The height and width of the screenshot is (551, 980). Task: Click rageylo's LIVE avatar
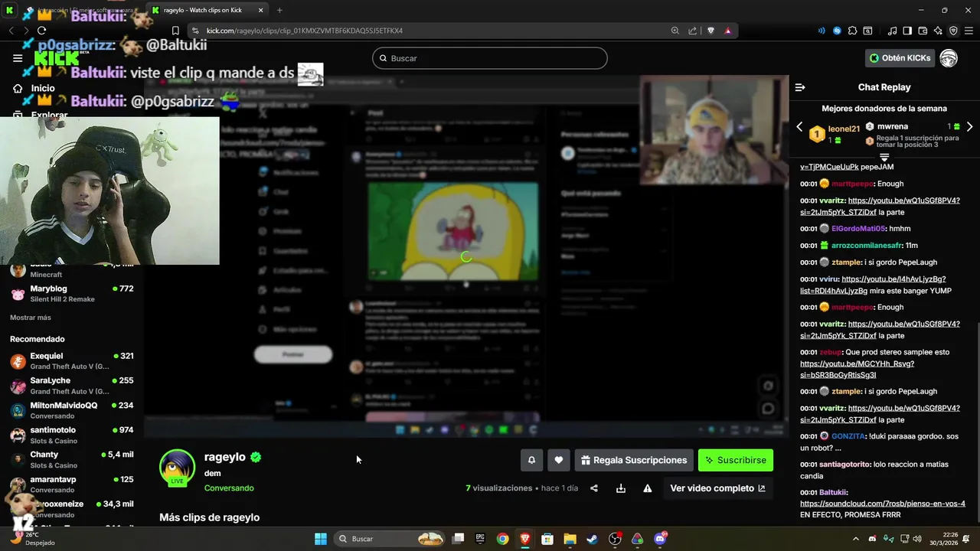(x=177, y=468)
